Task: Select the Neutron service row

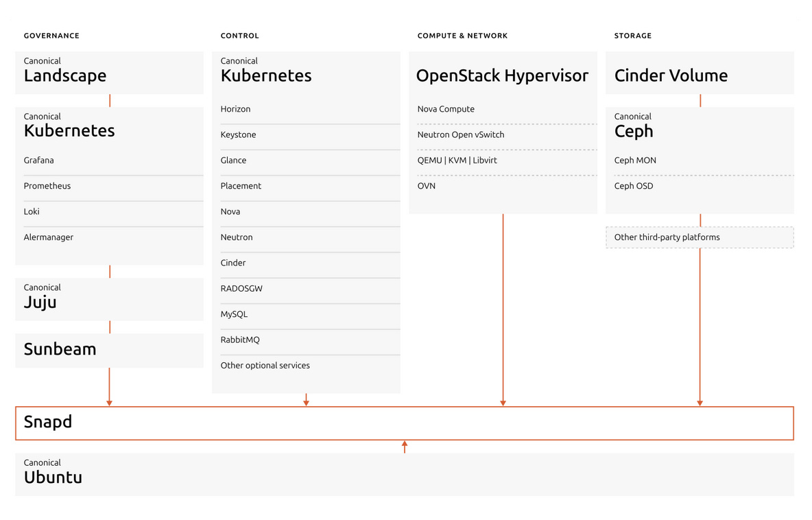Action: (x=310, y=240)
